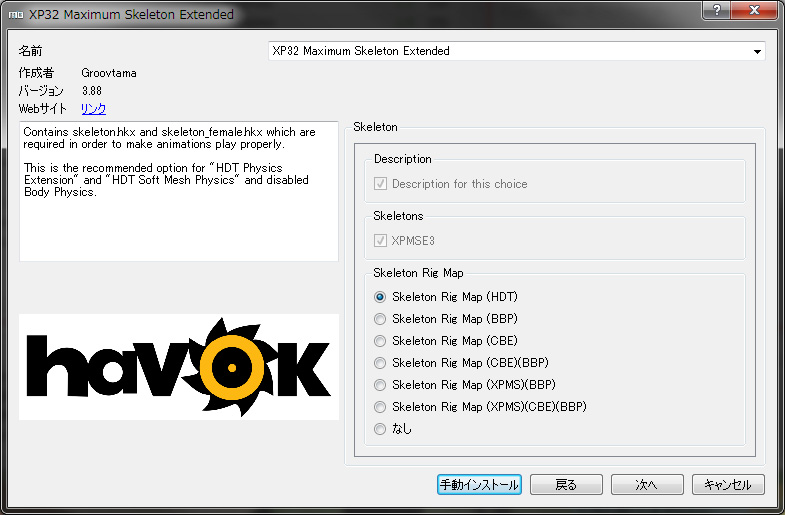
Task: Click the キャンセル cancel button
Action: [x=728, y=484]
